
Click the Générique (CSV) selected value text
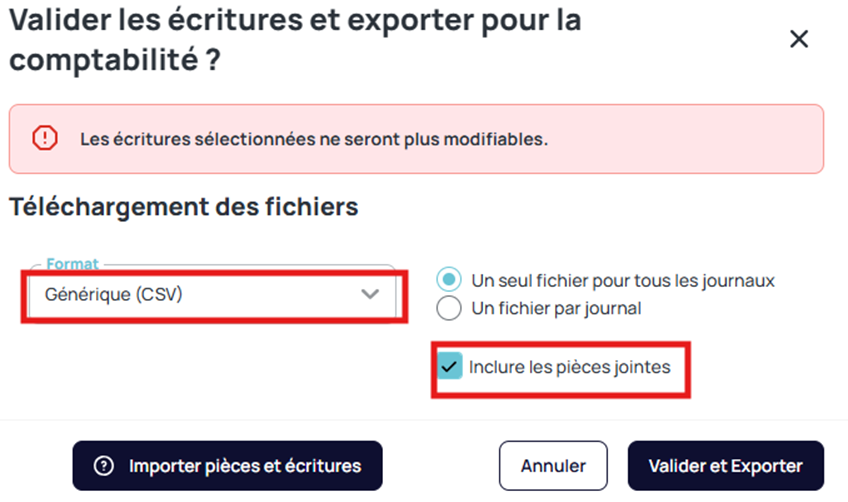[113, 294]
